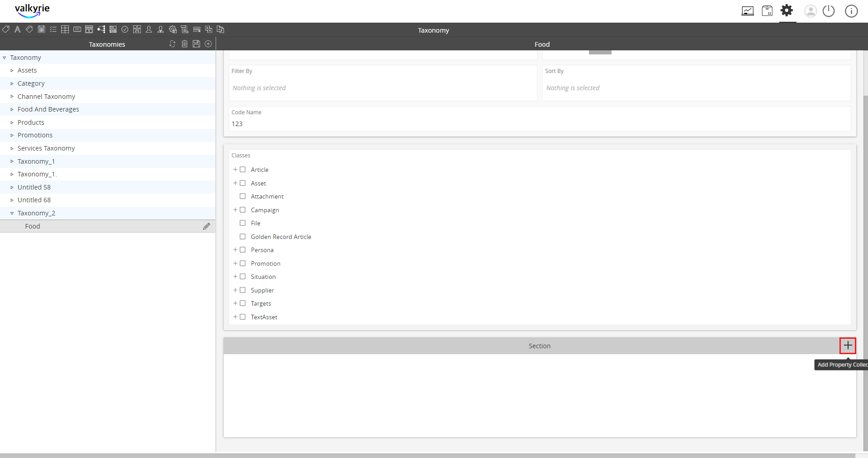Open the Filter By selector

click(x=383, y=83)
